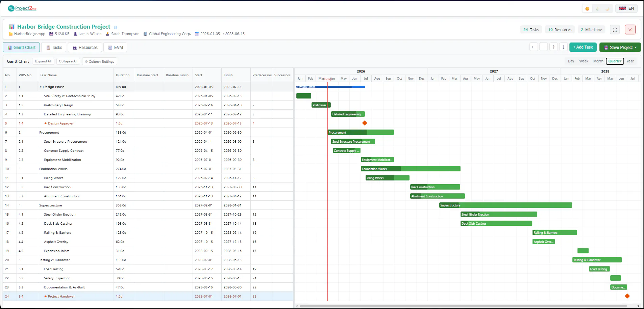Switch to the light theme sun icon
644x309 pixels.
pyautogui.click(x=587, y=9)
